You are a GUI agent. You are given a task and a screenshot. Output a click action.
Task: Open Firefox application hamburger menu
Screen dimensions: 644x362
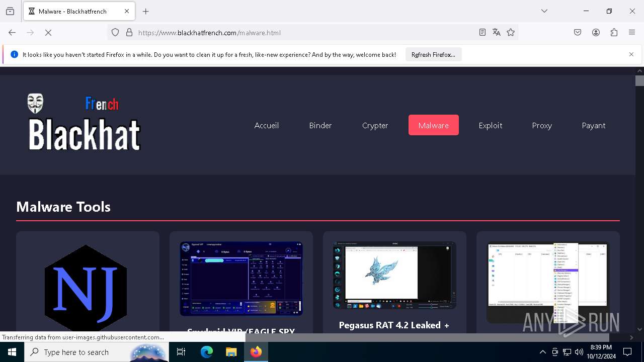632,33
